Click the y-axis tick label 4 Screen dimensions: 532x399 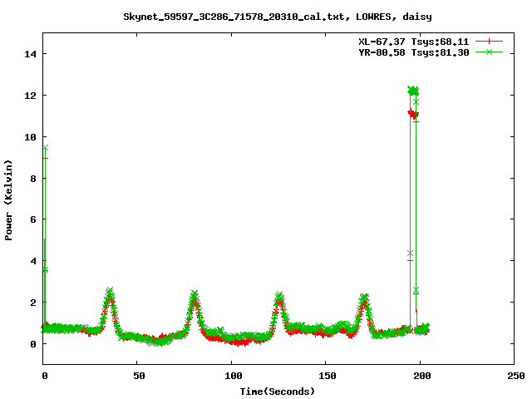point(33,261)
